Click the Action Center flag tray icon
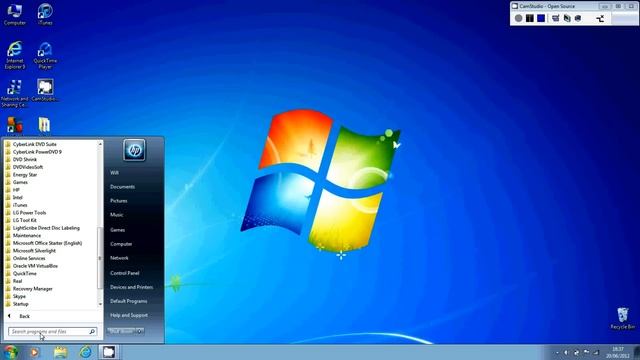The width and height of the screenshot is (640, 360). tap(586, 352)
